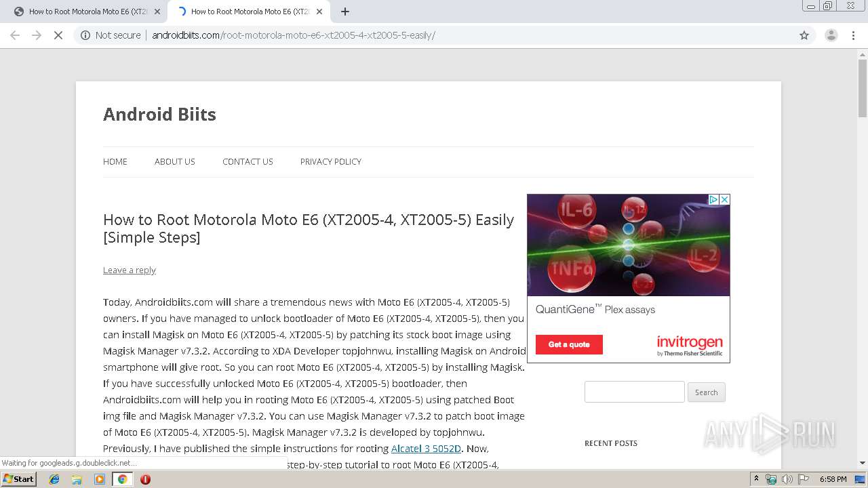Close the first How to Root tab
This screenshot has height=488, width=868.
pos(157,12)
